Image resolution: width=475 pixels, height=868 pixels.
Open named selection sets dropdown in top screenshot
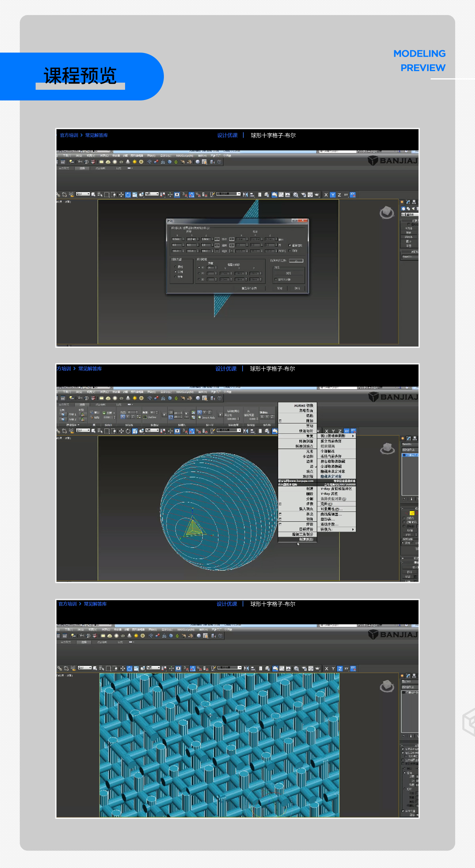click(x=228, y=194)
